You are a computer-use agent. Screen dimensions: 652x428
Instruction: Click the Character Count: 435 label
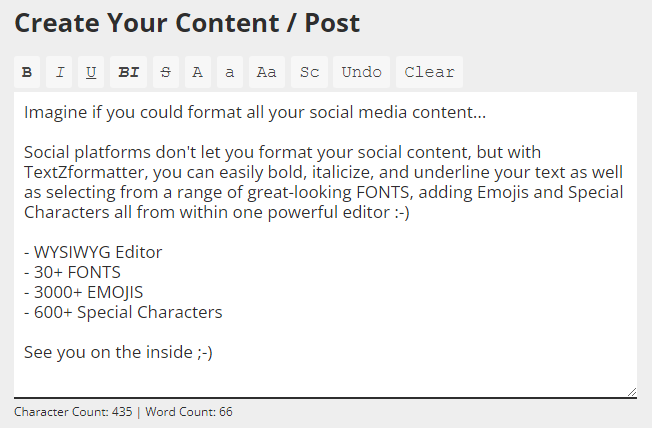point(73,412)
